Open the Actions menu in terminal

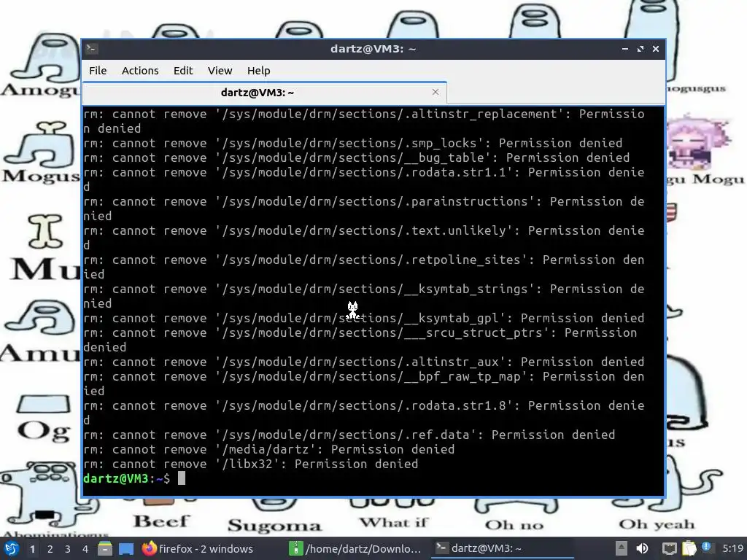pos(140,71)
